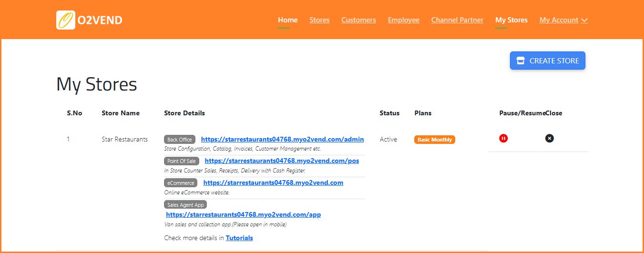Screen dimensions: 644x253
Task: Pause the Star Restaurants store
Action: click(503, 138)
